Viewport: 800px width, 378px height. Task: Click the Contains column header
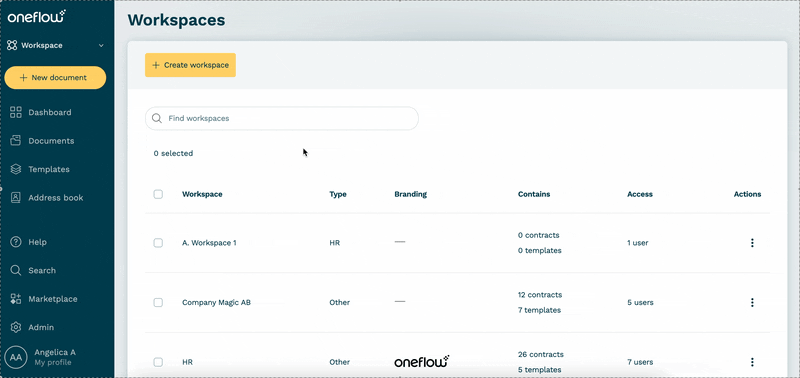coord(534,194)
